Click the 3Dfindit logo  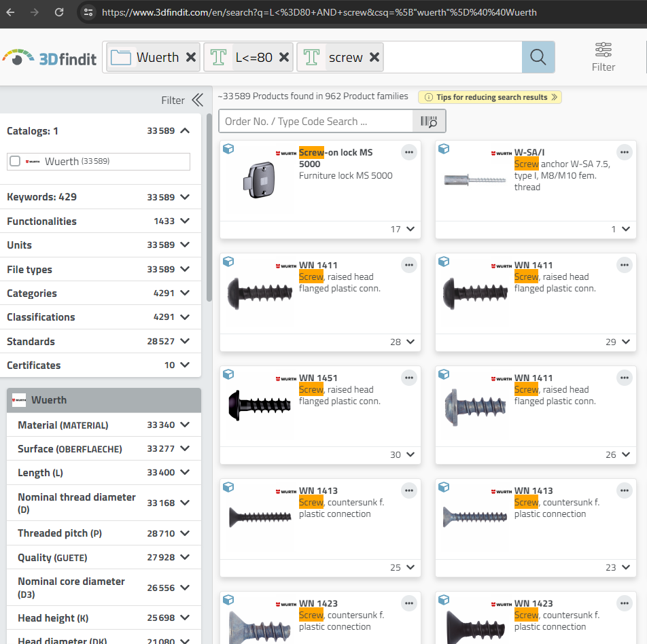(50, 58)
